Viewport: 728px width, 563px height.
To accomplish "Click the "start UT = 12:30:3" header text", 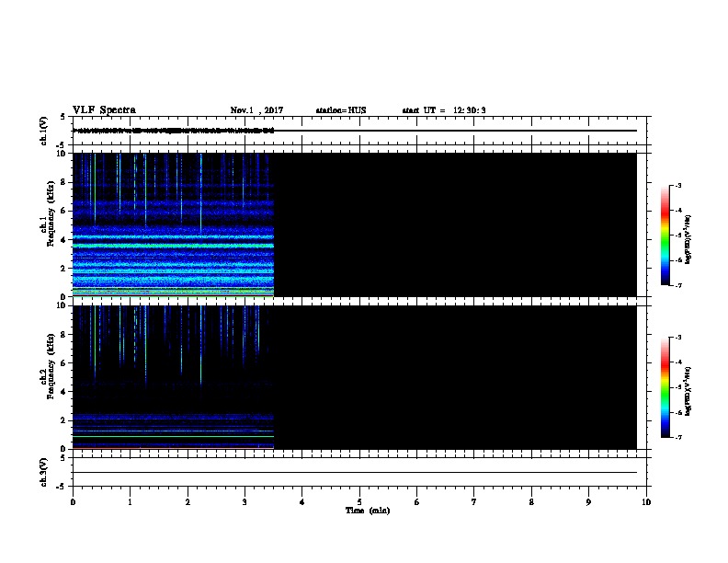I will 444,110.
